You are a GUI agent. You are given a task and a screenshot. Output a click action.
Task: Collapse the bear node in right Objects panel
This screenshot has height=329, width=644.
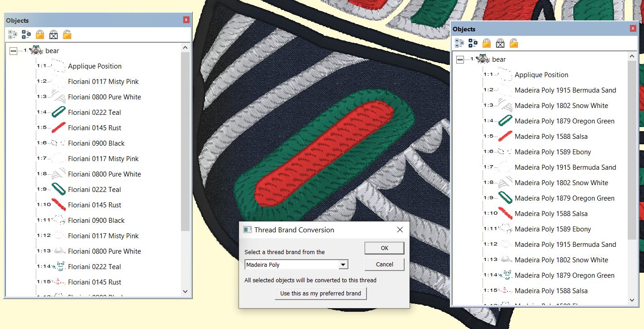pos(460,59)
